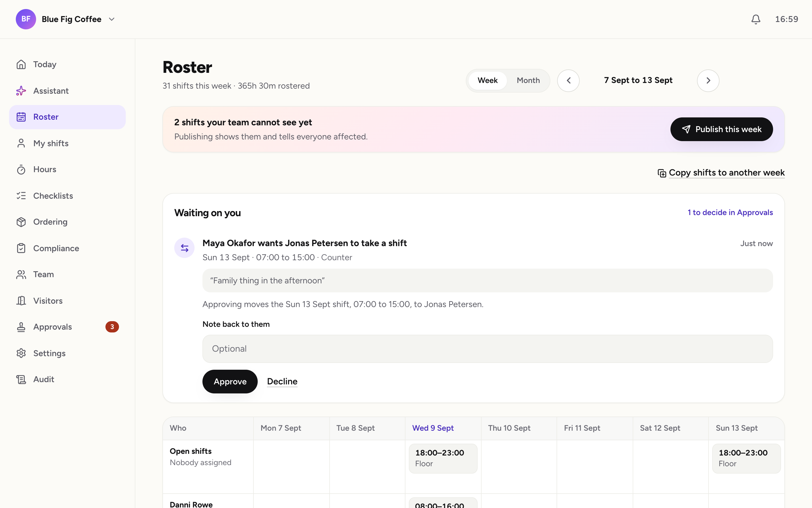The height and width of the screenshot is (508, 812).
Task: Click the Visitors door icon
Action: pos(21,301)
